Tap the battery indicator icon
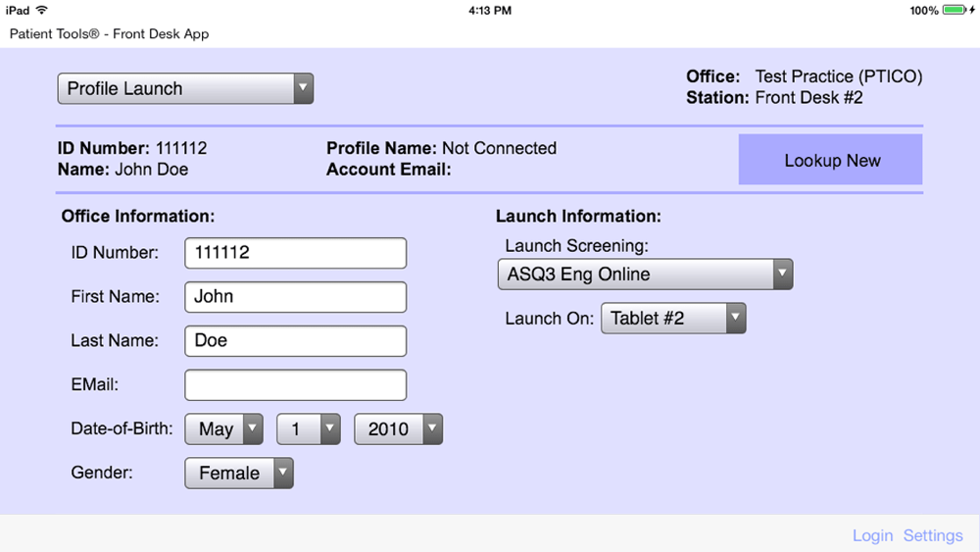This screenshot has width=980, height=552. tap(955, 10)
